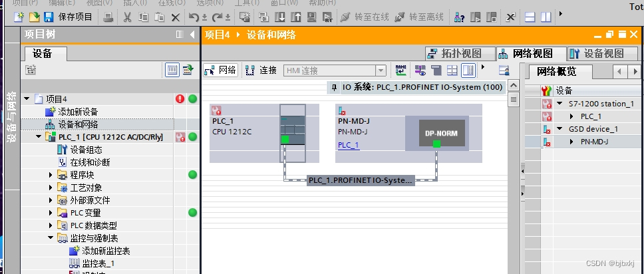Screen dimensions: 644x274
Task: Click the cross-reference X icon in toolbar
Action: [x=510, y=17]
